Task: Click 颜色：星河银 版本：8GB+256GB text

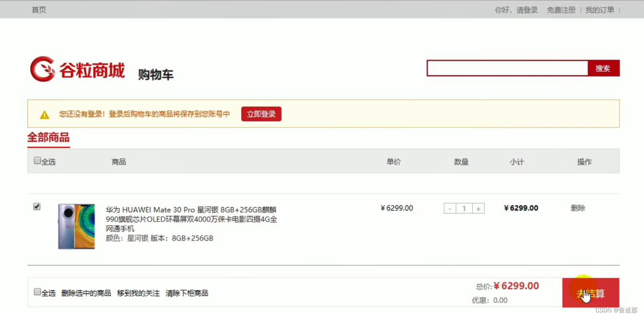Action: (x=159, y=238)
